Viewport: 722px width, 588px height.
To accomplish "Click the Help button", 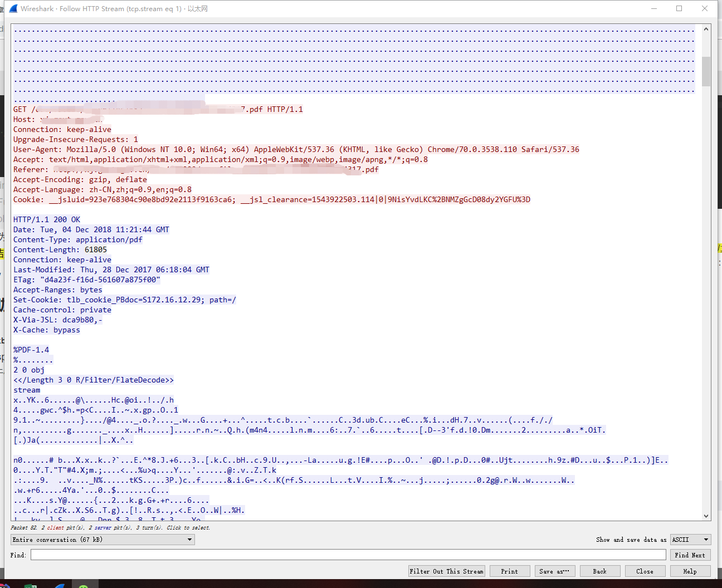I will pos(690,571).
